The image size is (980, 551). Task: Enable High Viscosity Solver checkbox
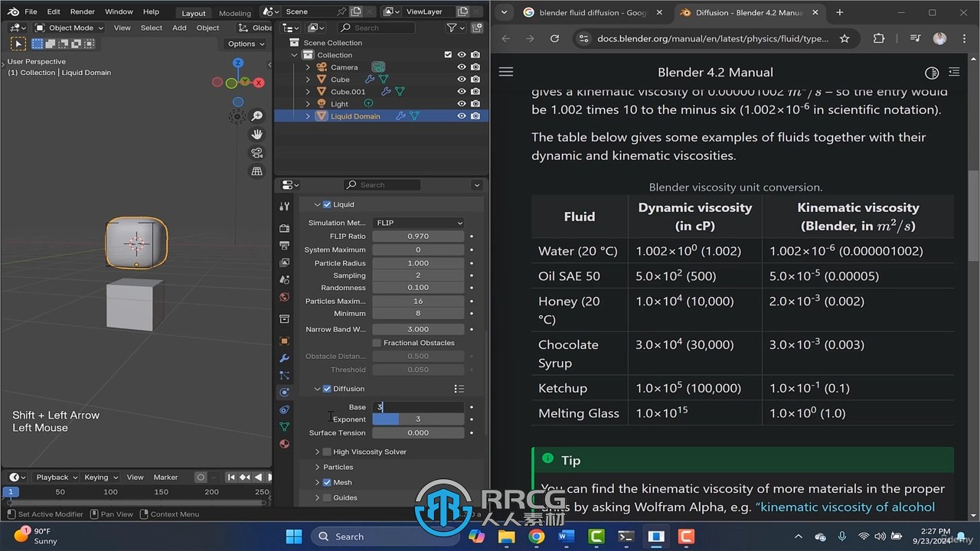tap(327, 452)
